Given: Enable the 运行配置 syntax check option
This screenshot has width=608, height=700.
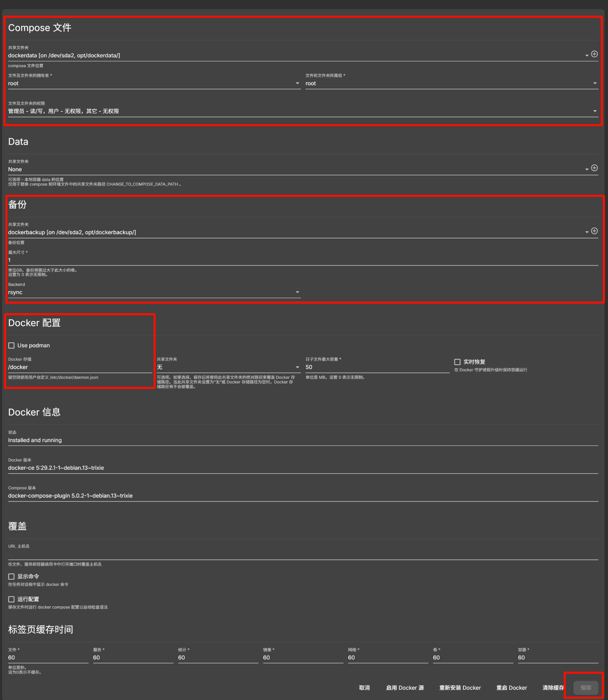Looking at the screenshot, I should coord(11,599).
